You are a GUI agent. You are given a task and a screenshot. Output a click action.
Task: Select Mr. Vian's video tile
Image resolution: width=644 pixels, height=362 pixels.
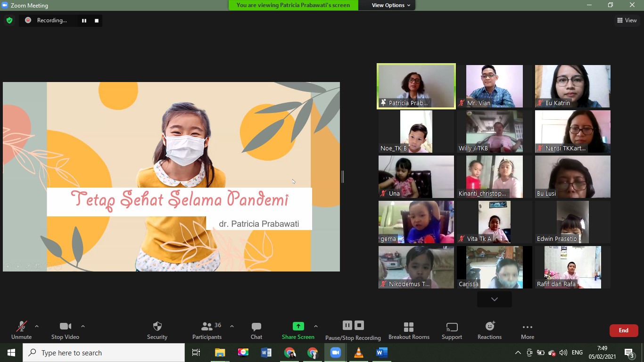click(x=495, y=86)
